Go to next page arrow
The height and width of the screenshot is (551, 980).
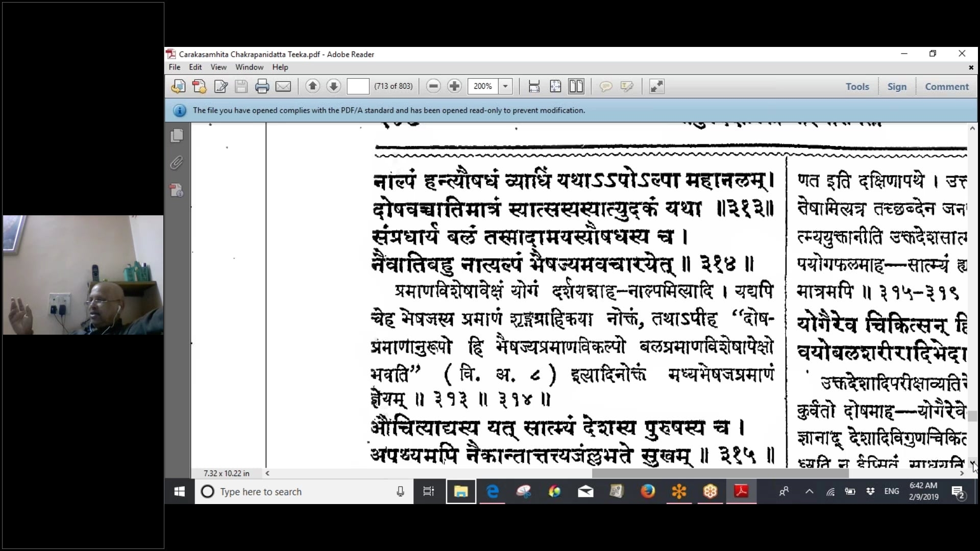(333, 86)
